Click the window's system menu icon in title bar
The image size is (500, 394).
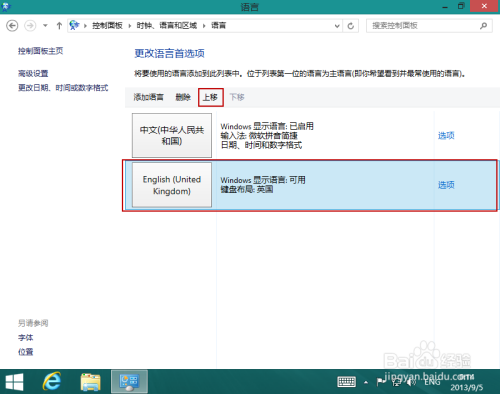6,6
